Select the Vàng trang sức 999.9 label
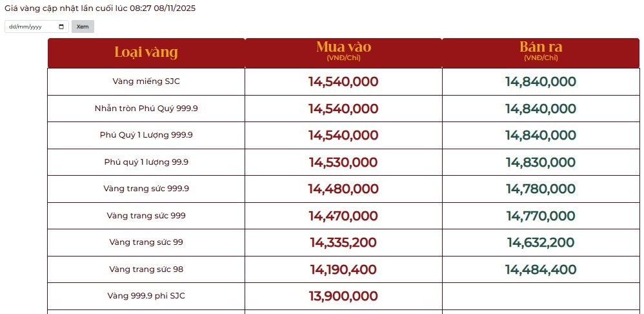The image size is (644, 314). point(146,189)
